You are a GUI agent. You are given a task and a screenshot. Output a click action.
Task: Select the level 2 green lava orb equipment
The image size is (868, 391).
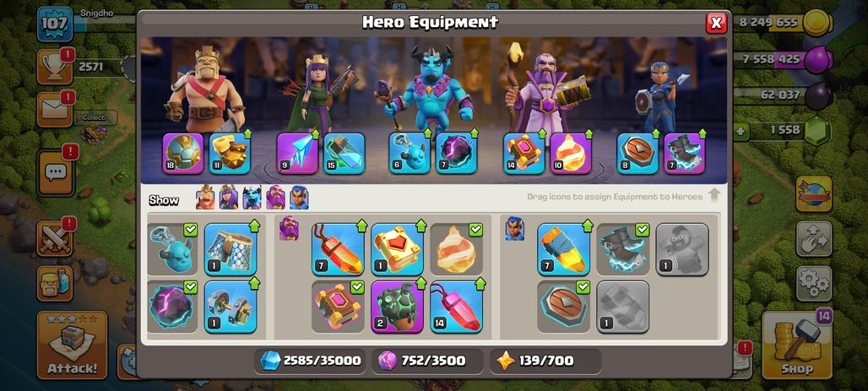397,307
